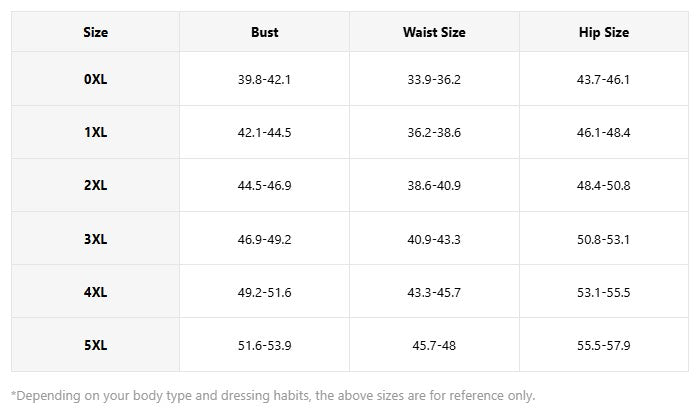This screenshot has height=412, width=698.
Task: Select the 4XL size row label
Action: [x=96, y=292]
